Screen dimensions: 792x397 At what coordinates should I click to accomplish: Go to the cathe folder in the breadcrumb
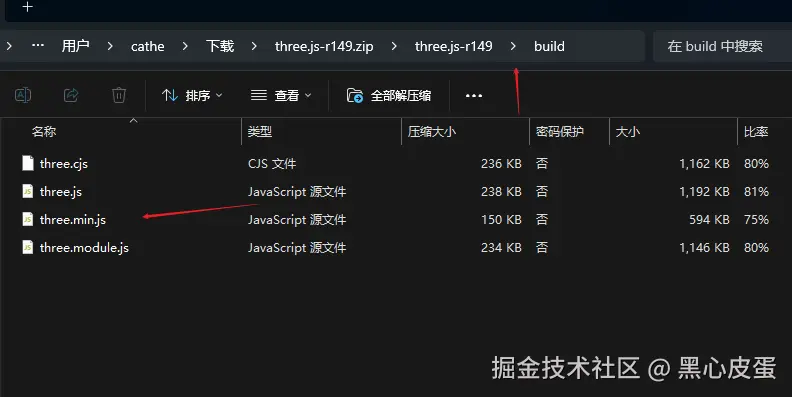point(147,46)
